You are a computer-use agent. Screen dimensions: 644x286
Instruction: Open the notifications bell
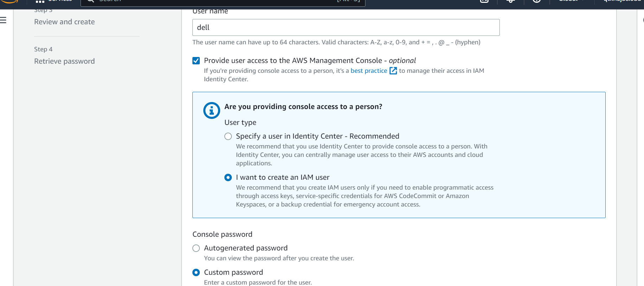click(510, 1)
